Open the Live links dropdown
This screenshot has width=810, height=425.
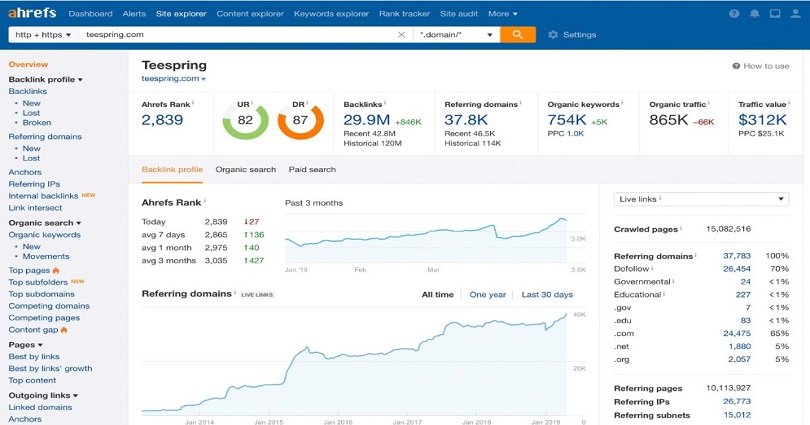pyautogui.click(x=702, y=199)
